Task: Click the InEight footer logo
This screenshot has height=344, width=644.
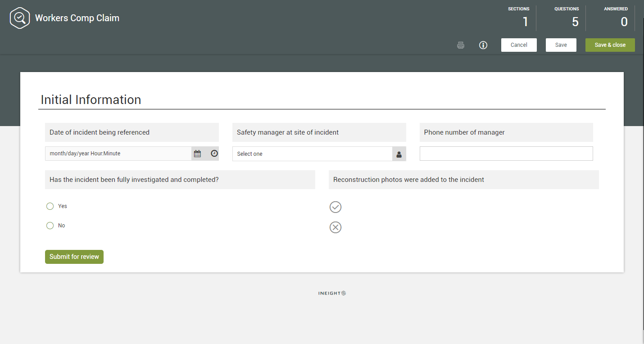Action: click(x=332, y=293)
